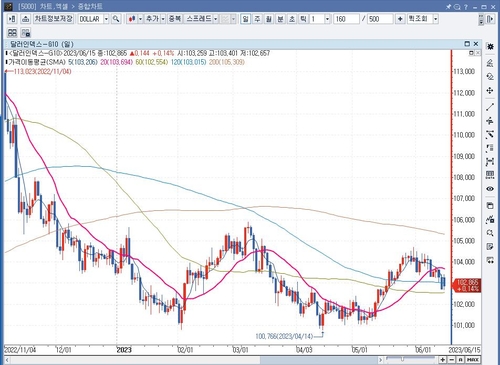Select the range measure tool
500x365 pixels.
(x=490, y=162)
